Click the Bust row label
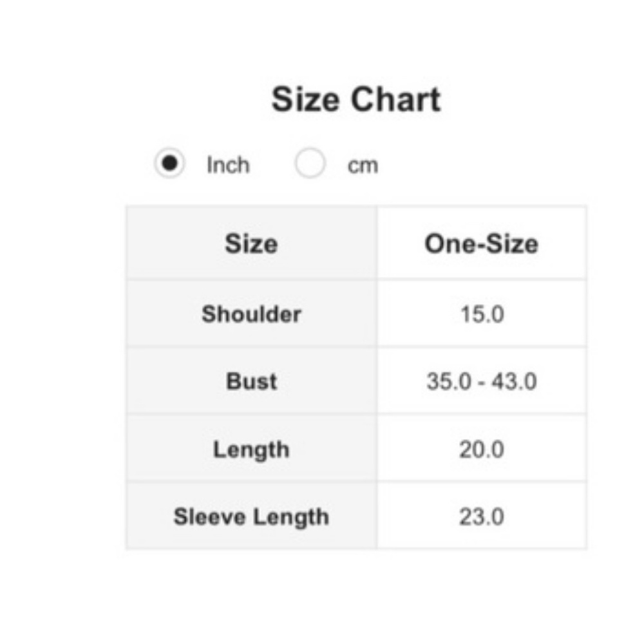 pos(251,381)
